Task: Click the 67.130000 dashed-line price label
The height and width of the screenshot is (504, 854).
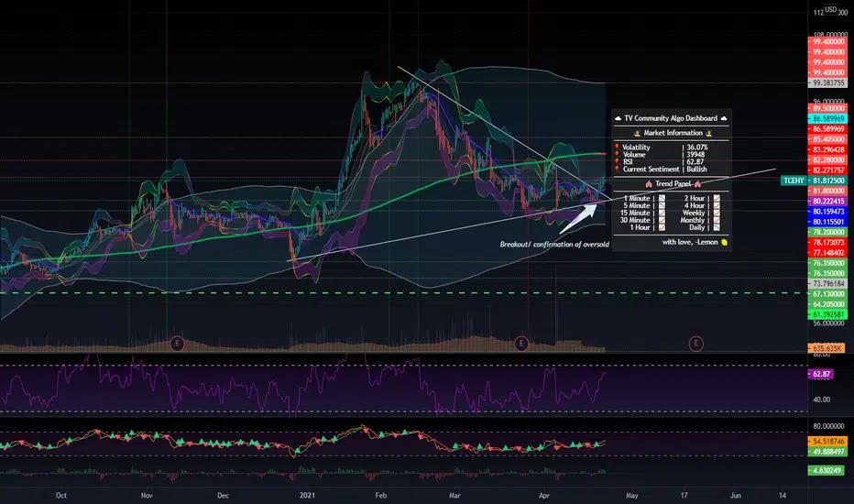Action: (827, 294)
